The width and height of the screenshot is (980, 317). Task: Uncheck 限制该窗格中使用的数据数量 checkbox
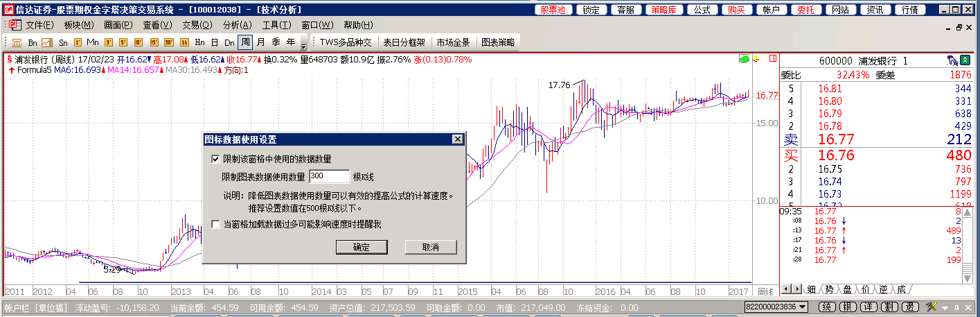(215, 160)
